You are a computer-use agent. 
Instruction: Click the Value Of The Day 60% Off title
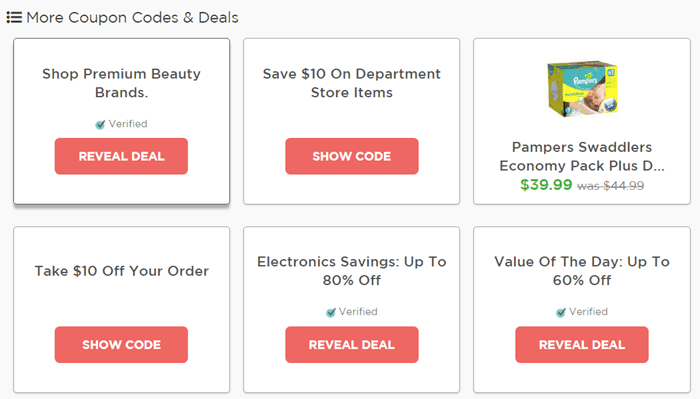click(582, 271)
